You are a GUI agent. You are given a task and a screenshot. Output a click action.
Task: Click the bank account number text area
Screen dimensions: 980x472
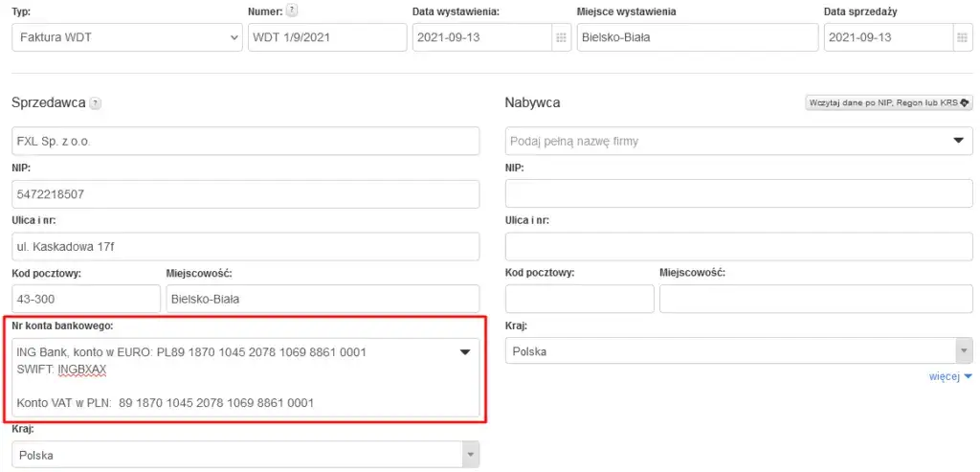pos(246,377)
